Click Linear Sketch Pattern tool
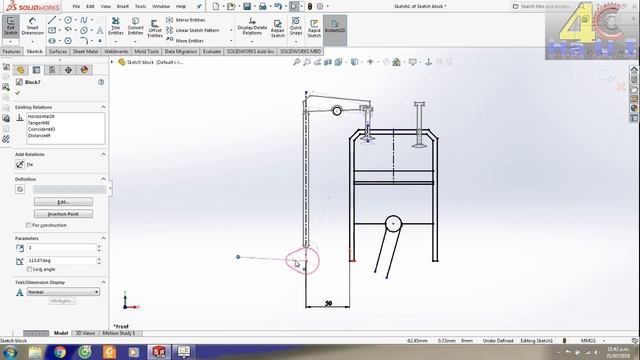This screenshot has height=360, width=640. (x=193, y=30)
